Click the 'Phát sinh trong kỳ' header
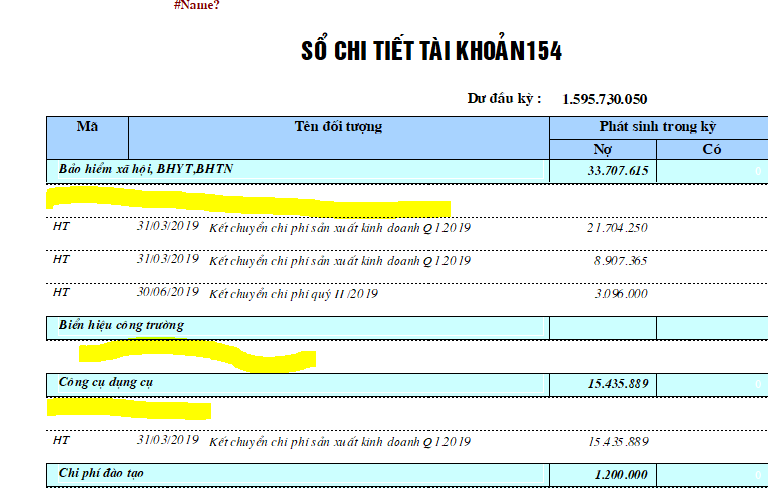The height and width of the screenshot is (493, 777). (x=658, y=127)
